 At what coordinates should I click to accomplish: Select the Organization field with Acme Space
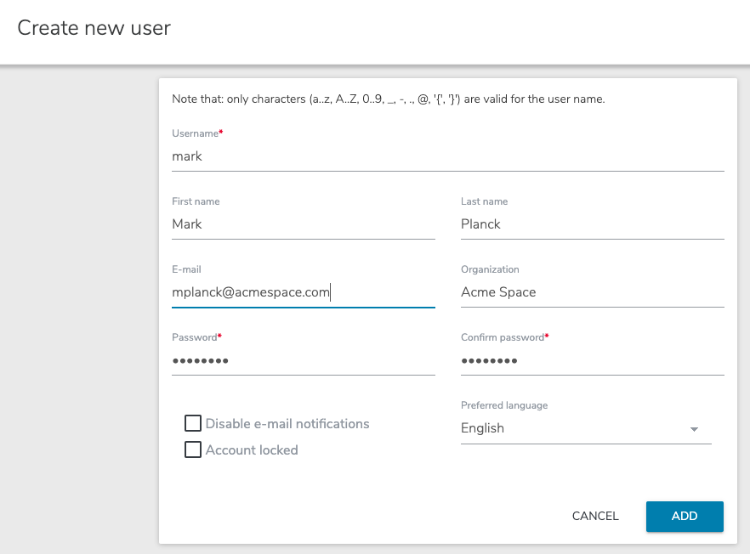[x=591, y=292]
